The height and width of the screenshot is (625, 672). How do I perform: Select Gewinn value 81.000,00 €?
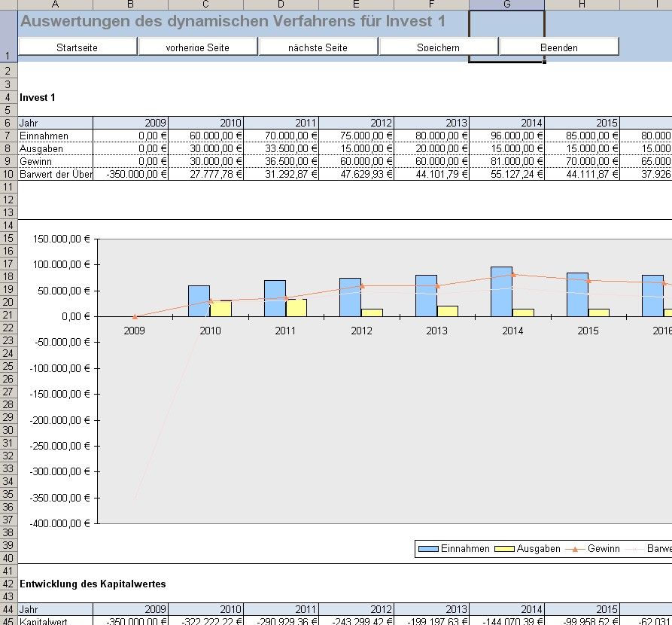tap(506, 161)
